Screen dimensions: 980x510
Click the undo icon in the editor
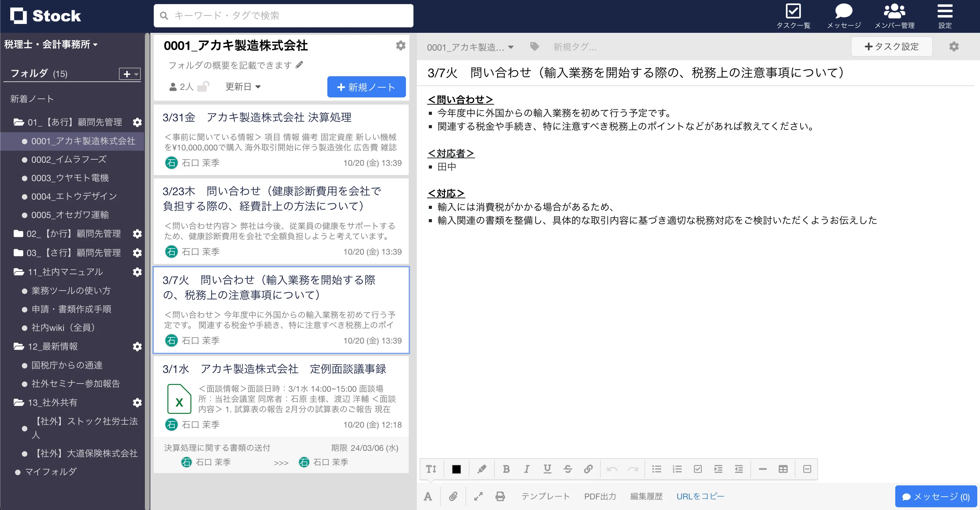click(x=612, y=469)
